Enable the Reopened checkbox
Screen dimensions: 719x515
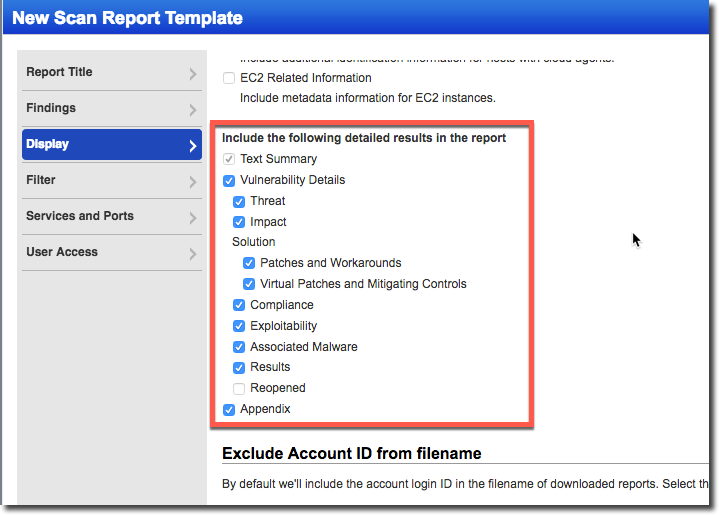(x=239, y=389)
